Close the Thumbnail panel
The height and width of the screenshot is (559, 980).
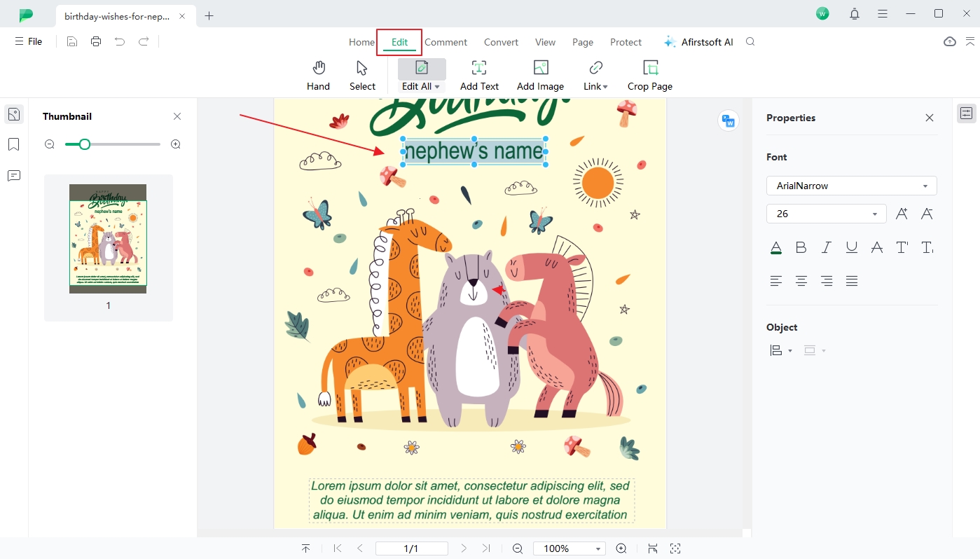177,116
